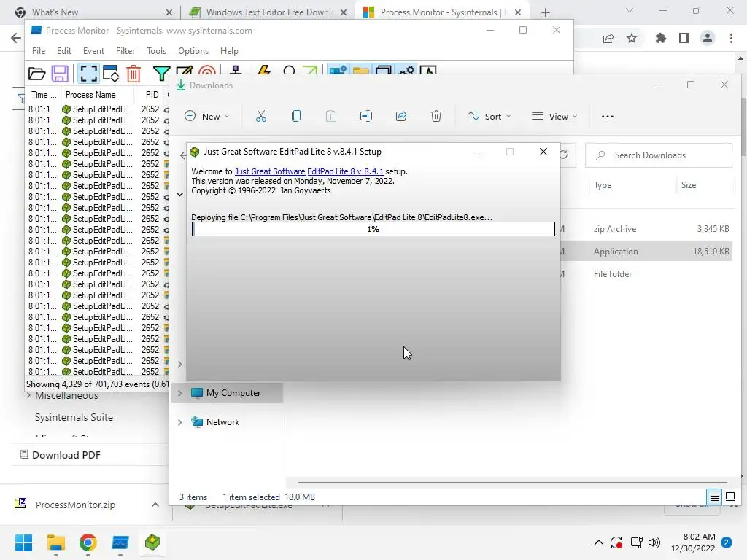Open File Explorer from the taskbar

tap(55, 542)
